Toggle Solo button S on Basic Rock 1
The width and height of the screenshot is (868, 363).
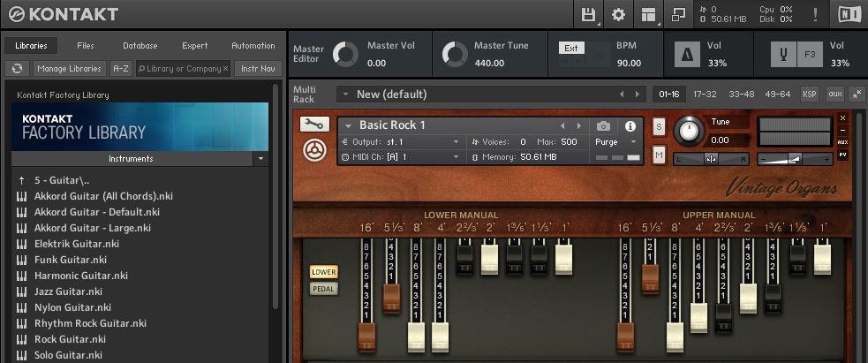click(659, 125)
